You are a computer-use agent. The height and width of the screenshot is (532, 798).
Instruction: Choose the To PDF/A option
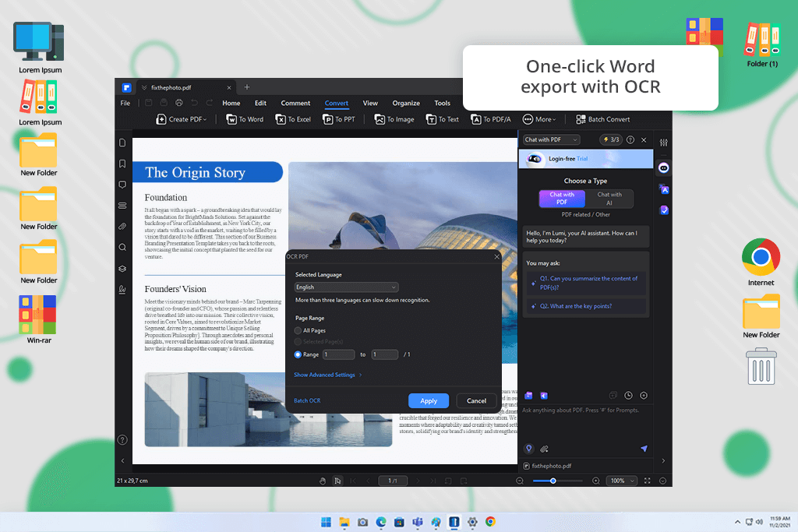pyautogui.click(x=491, y=119)
